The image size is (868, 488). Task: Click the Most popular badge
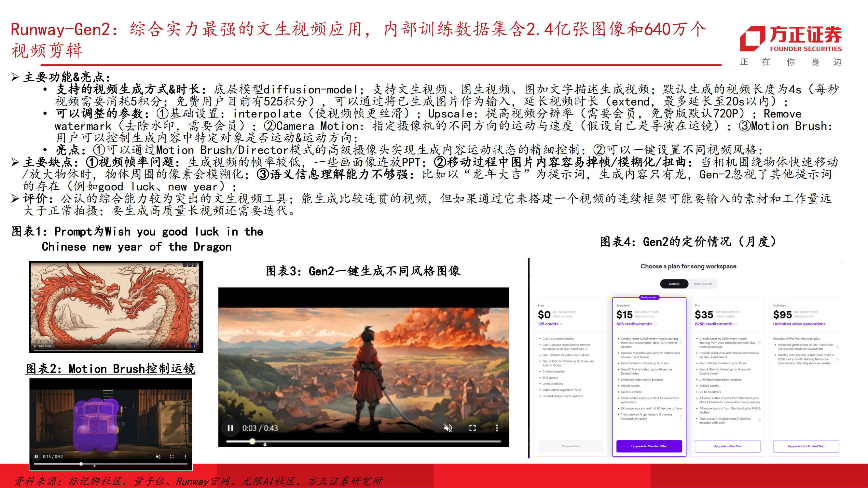coord(649,297)
